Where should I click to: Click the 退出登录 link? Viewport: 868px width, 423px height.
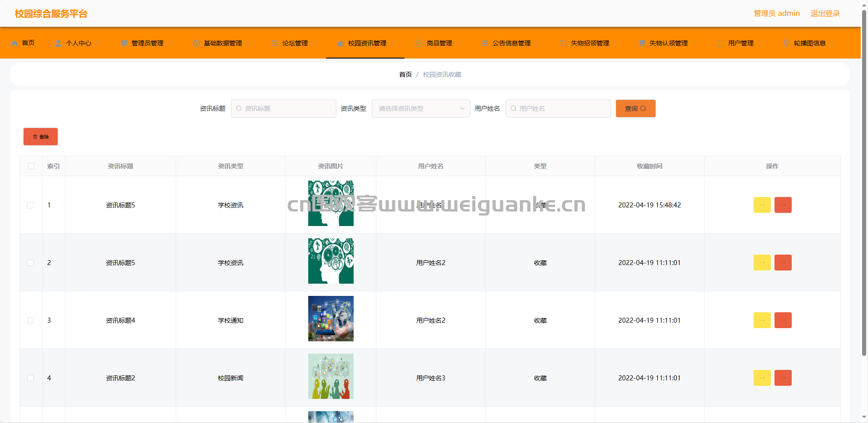(x=825, y=14)
